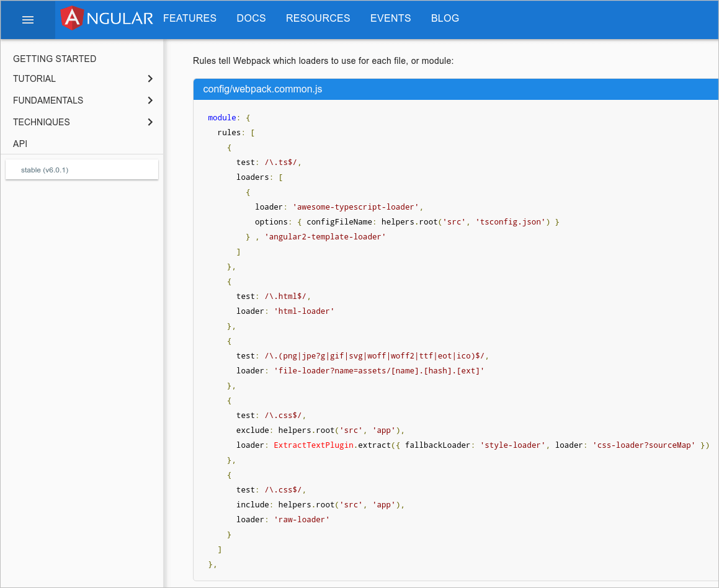Viewport: 719px width, 588px height.
Task: Click the 'angular2-template-loader' string
Action: tap(325, 237)
